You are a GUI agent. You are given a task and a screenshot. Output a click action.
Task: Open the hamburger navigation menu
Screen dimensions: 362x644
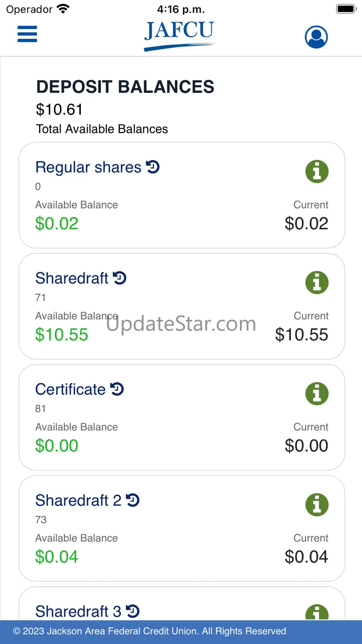point(27,34)
